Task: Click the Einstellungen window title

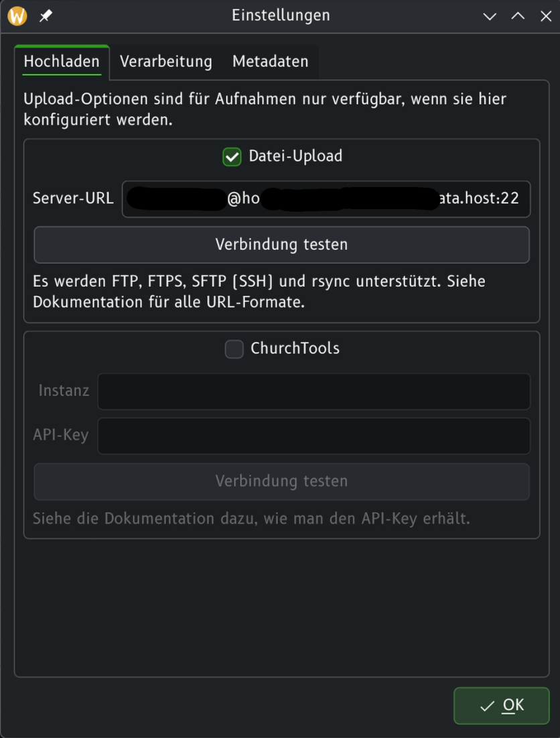Action: (x=281, y=15)
